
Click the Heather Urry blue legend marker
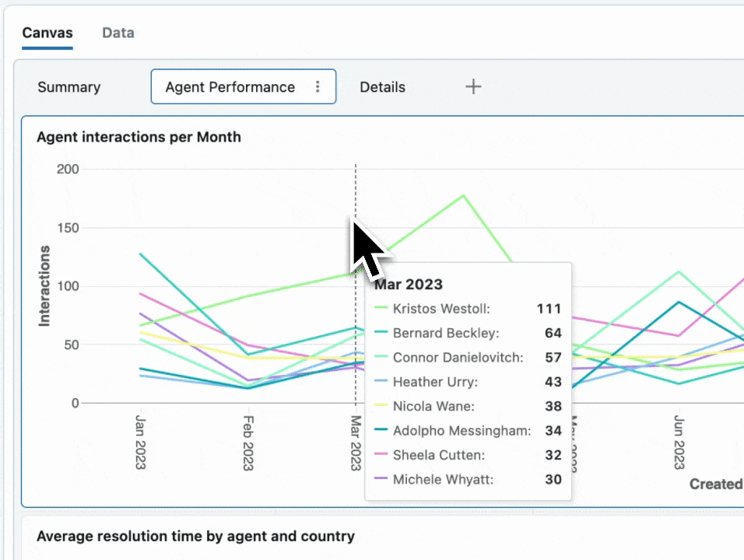tap(381, 382)
